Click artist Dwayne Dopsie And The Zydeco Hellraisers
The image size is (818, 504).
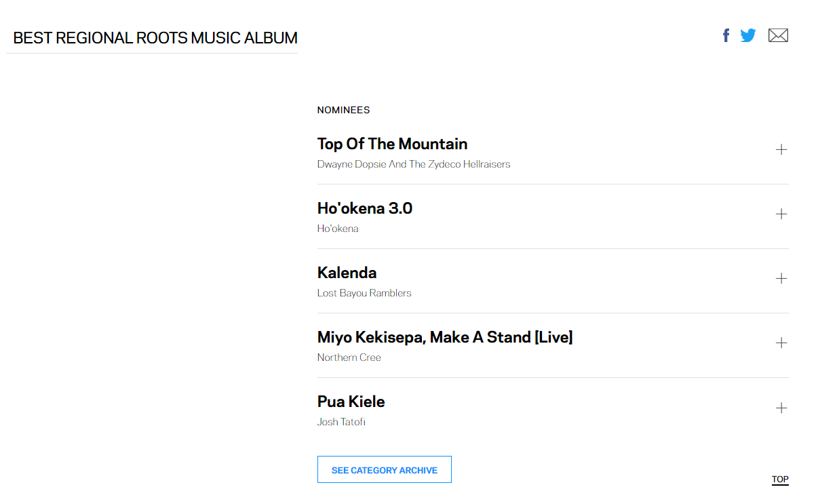(x=414, y=164)
